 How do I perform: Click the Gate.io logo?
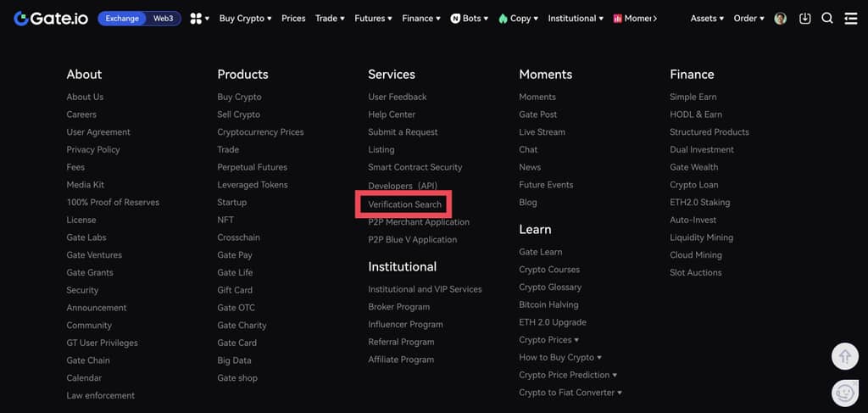pos(51,18)
